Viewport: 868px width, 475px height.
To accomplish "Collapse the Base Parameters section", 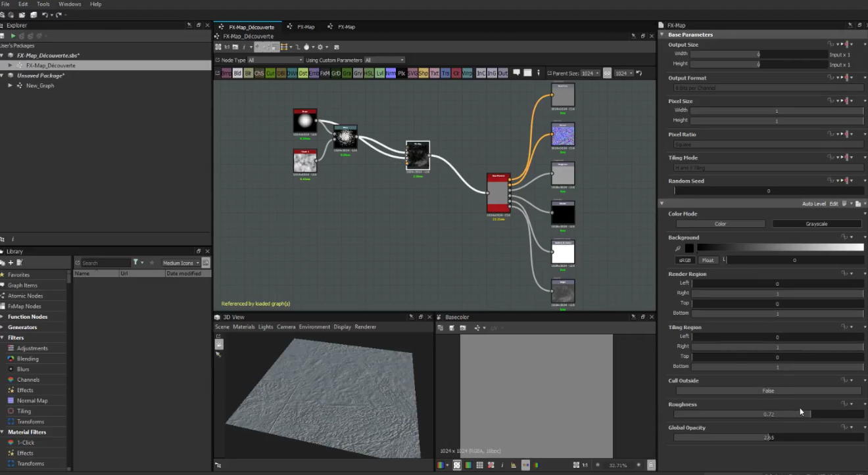I will click(662, 34).
